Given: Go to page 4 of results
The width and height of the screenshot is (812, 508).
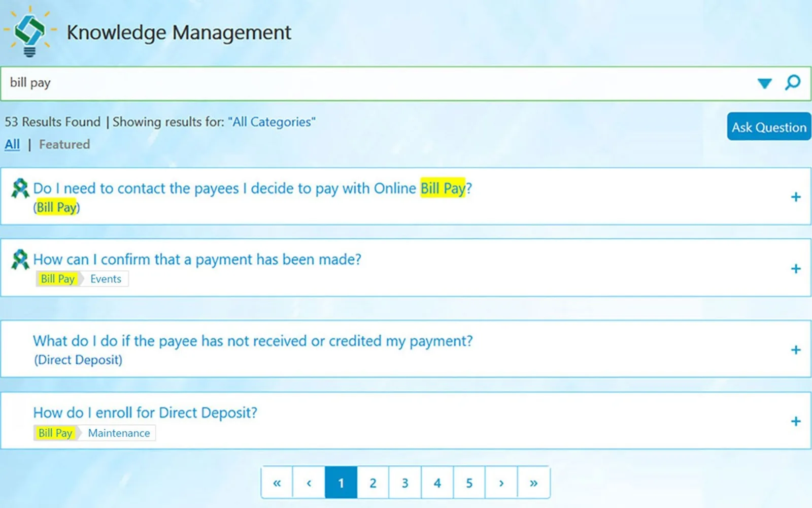Looking at the screenshot, I should [437, 483].
